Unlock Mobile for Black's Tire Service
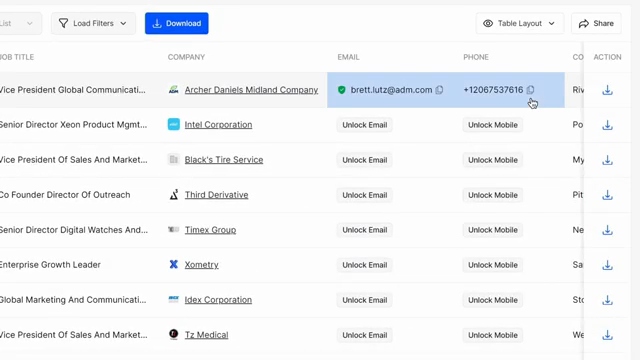 (x=493, y=160)
